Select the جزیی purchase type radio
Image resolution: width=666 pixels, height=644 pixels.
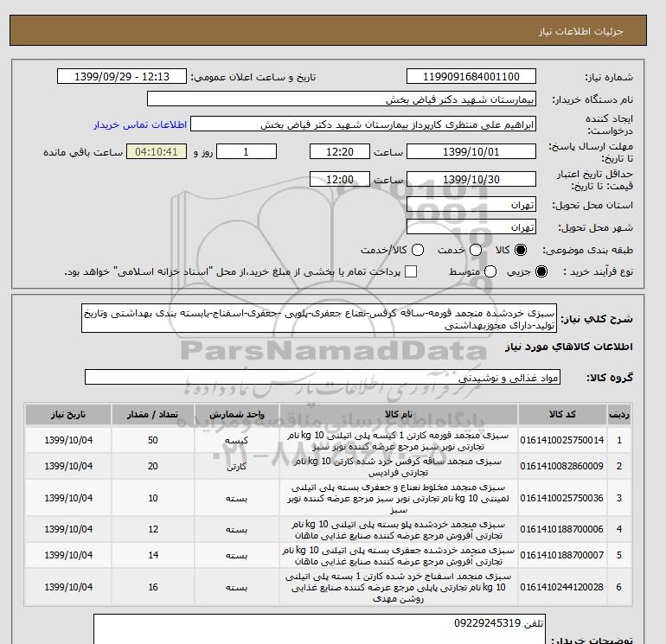coord(541,271)
